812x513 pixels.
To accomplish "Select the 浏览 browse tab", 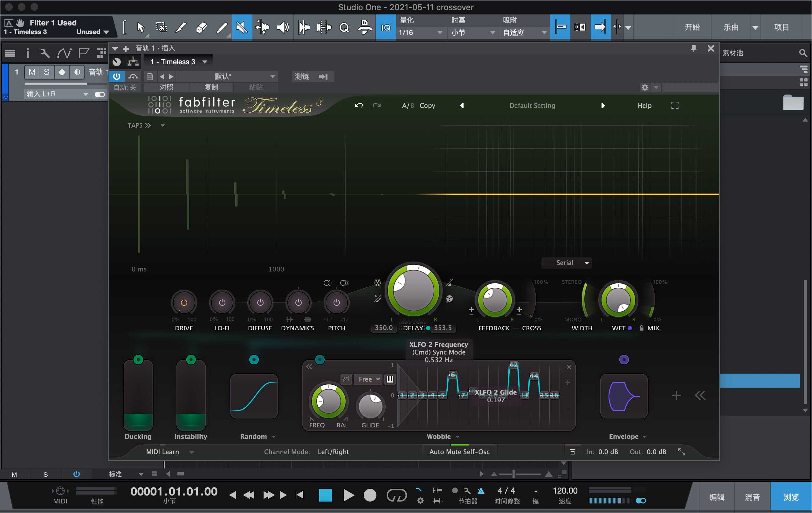I will pyautogui.click(x=791, y=497).
